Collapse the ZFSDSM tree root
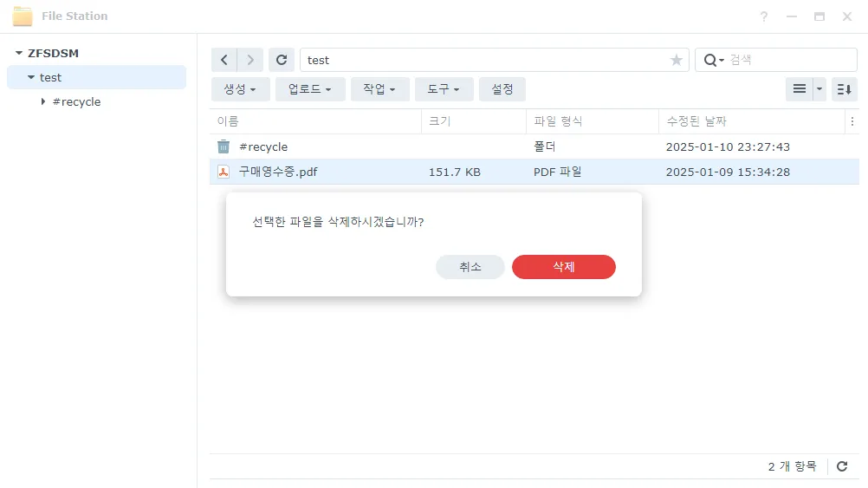The height and width of the screenshot is (488, 868). tap(19, 54)
